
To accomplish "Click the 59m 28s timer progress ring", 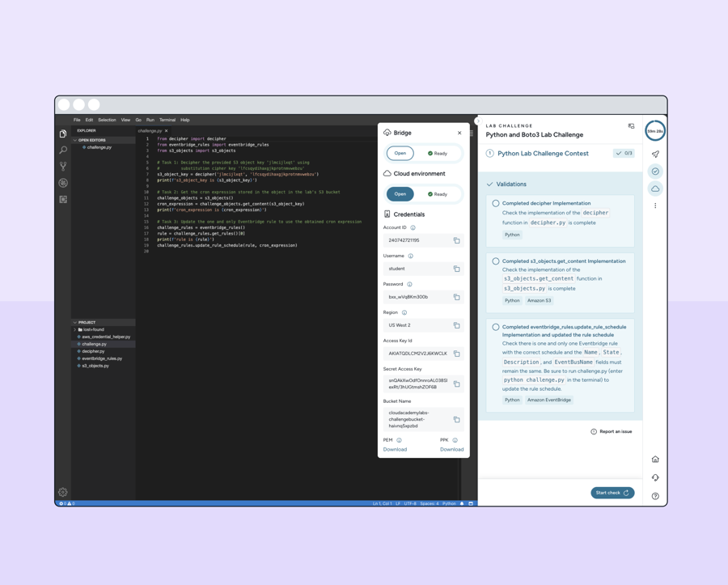I will point(655,130).
